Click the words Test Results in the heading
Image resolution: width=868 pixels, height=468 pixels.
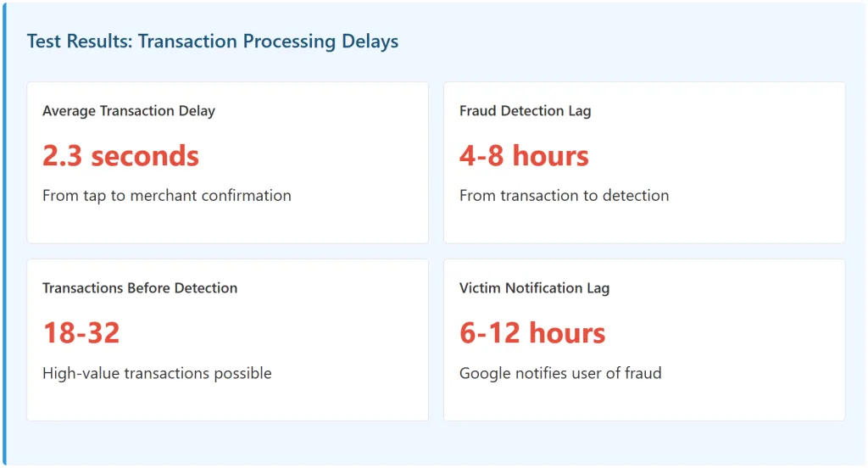79,42
